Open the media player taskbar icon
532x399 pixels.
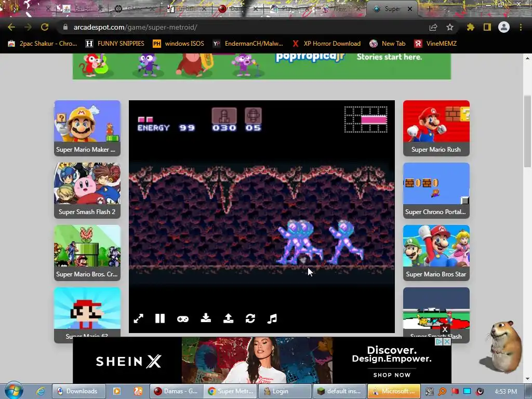(117, 391)
